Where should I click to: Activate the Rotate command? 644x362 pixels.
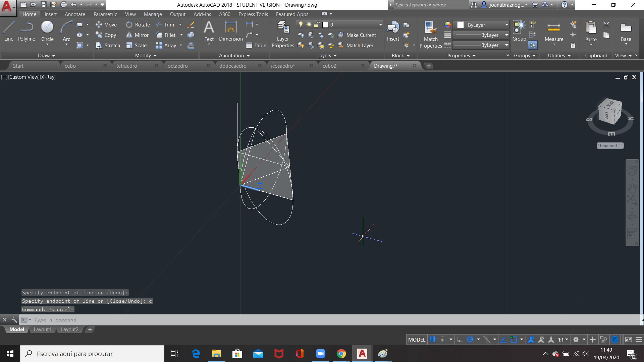tap(138, 24)
